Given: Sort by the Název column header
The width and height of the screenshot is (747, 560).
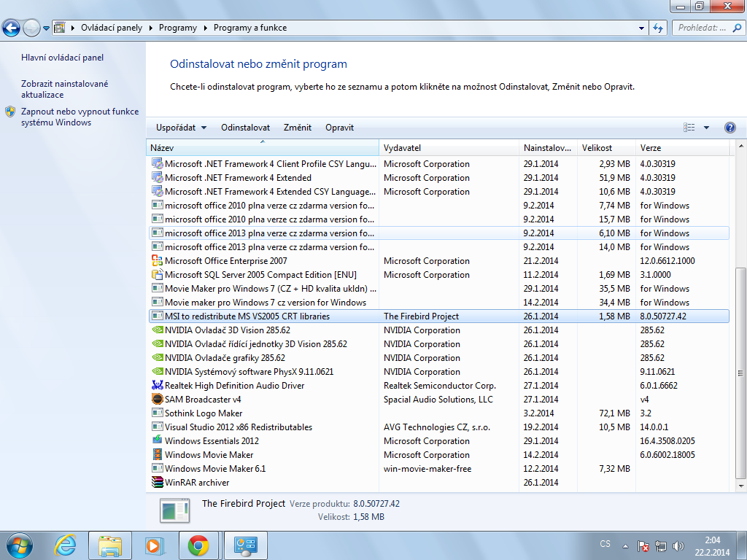Looking at the screenshot, I should (263, 147).
